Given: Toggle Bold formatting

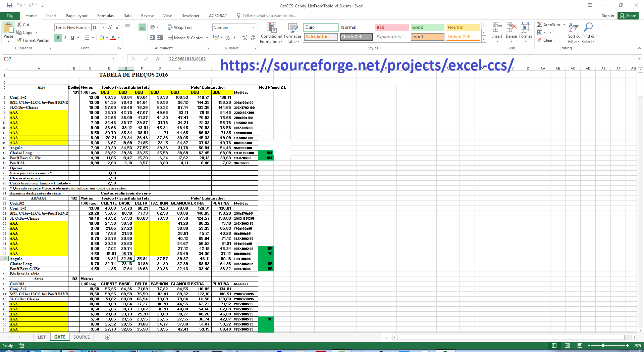Looking at the screenshot, I should (x=58, y=38).
